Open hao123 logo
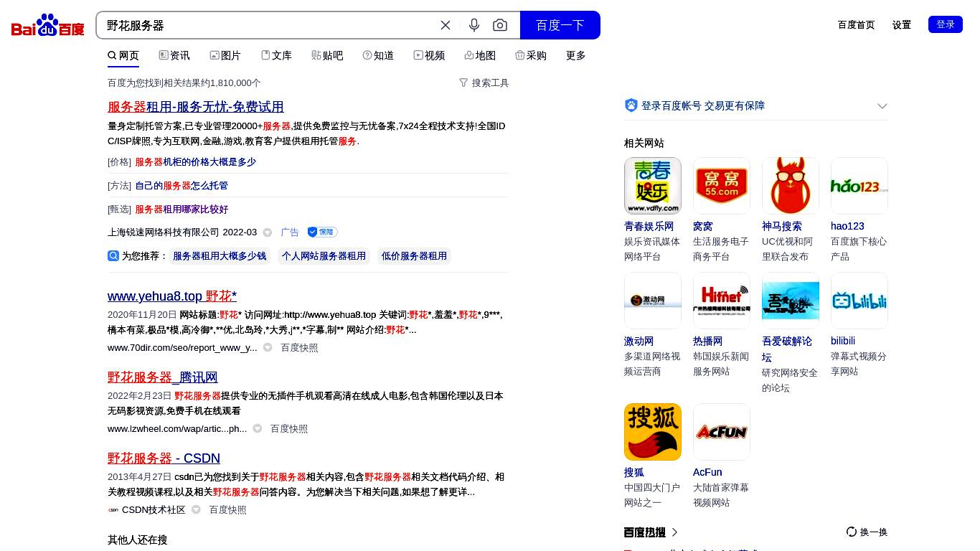980x551 pixels. coord(859,186)
